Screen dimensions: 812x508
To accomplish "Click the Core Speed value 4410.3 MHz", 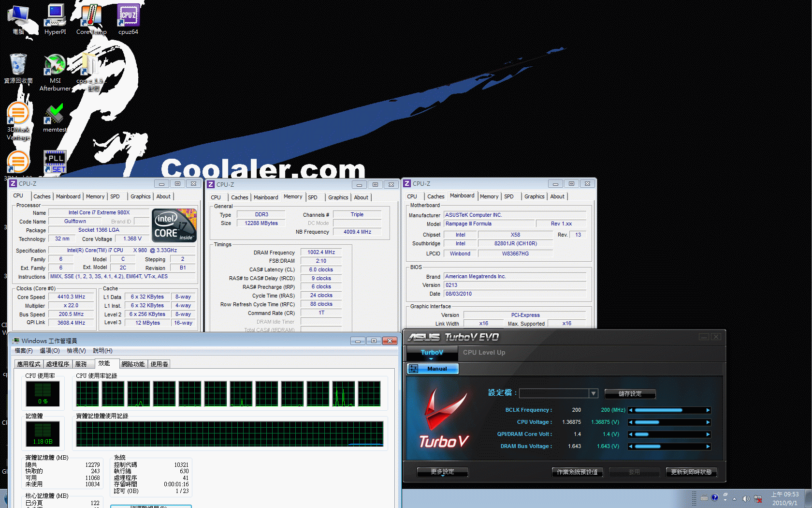I will [x=71, y=297].
